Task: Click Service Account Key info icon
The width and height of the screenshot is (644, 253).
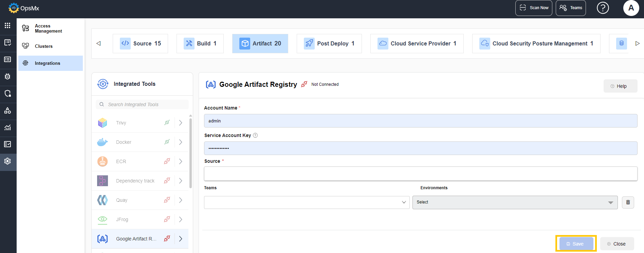Action: pyautogui.click(x=255, y=135)
